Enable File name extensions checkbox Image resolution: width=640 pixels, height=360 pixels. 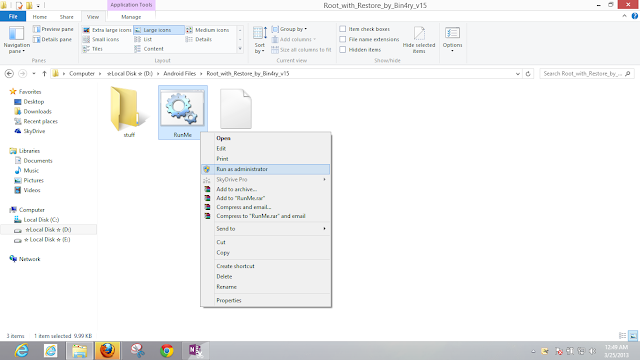coord(343,39)
